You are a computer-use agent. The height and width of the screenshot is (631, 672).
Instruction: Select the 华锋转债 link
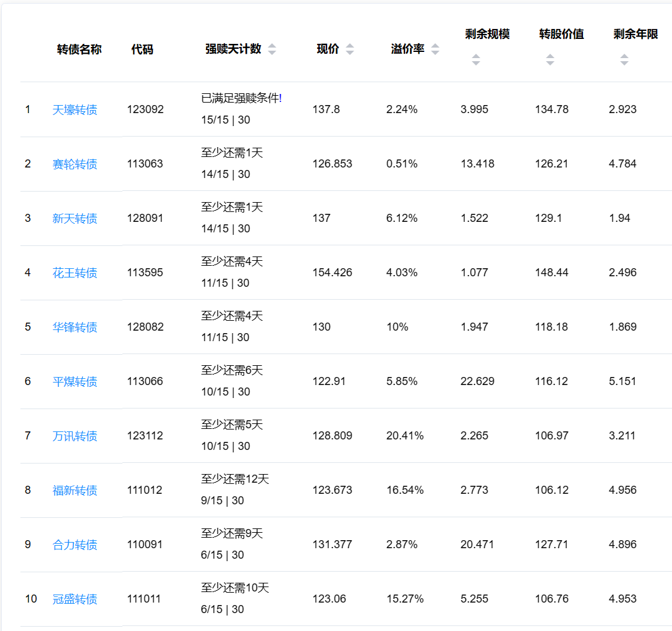(x=75, y=328)
